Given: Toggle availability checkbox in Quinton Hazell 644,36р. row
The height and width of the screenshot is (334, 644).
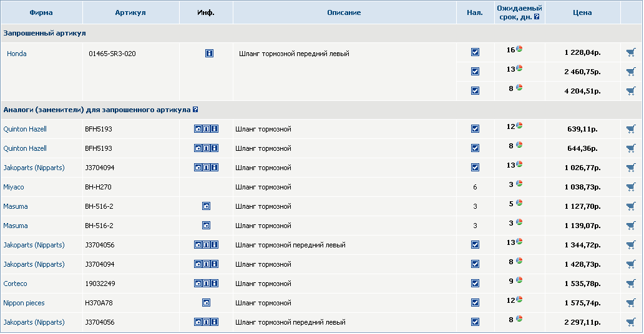Looking at the screenshot, I should point(475,148).
